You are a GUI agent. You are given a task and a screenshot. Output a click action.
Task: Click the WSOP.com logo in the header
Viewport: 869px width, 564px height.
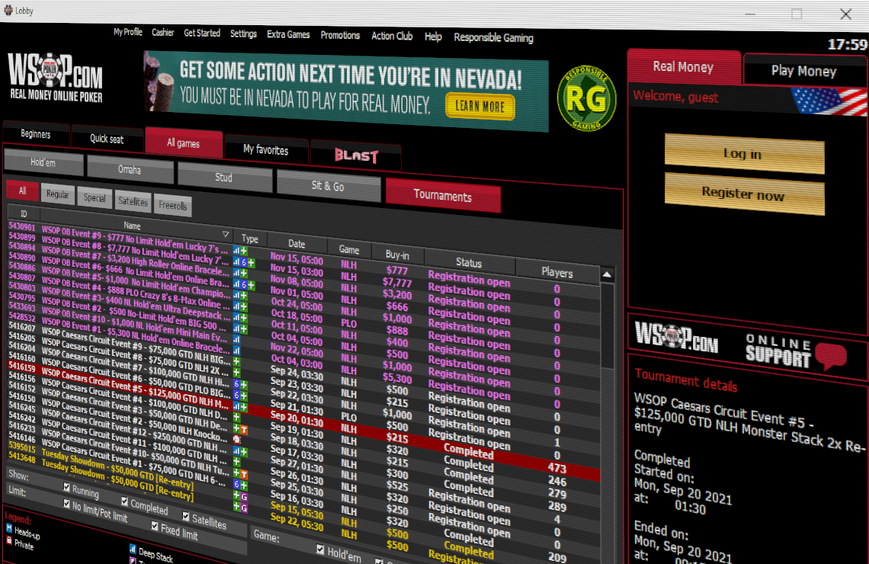point(55,78)
